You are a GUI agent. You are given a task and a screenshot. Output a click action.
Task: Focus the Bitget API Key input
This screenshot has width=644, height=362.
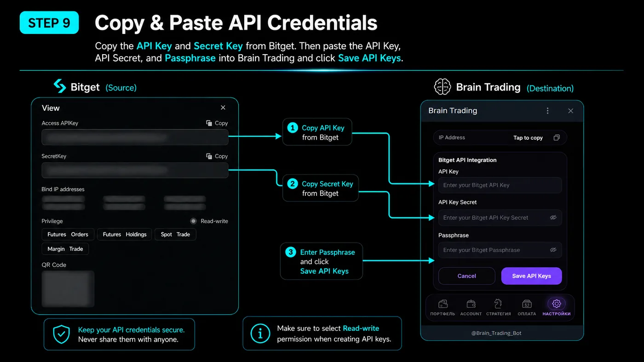click(x=500, y=185)
